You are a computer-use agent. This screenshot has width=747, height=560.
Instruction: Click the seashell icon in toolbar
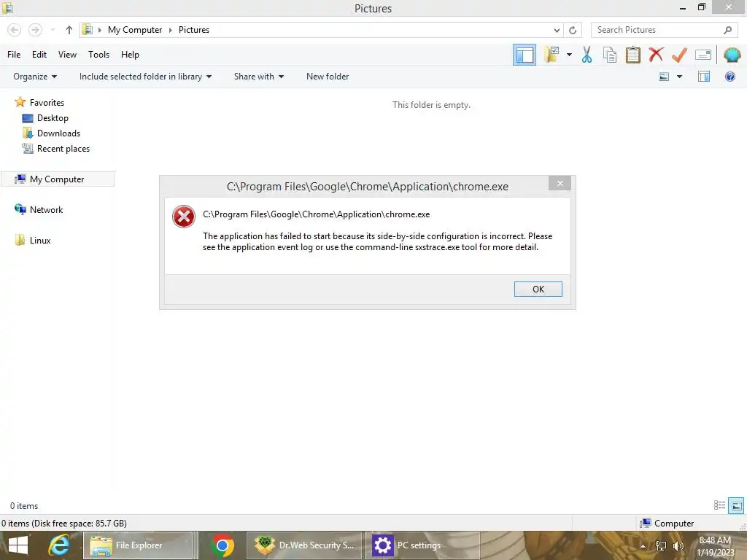732,55
